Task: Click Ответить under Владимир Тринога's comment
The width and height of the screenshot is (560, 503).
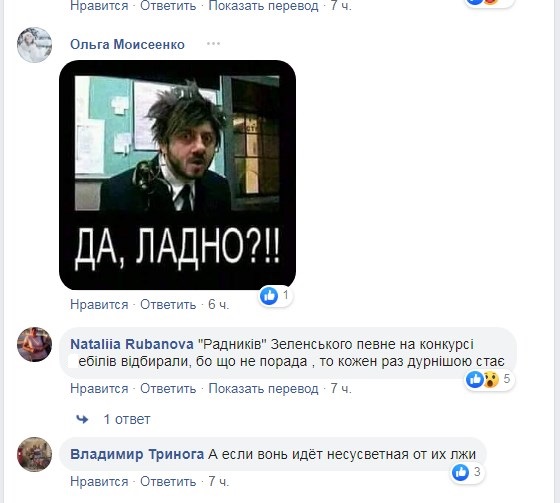Action: tap(168, 482)
